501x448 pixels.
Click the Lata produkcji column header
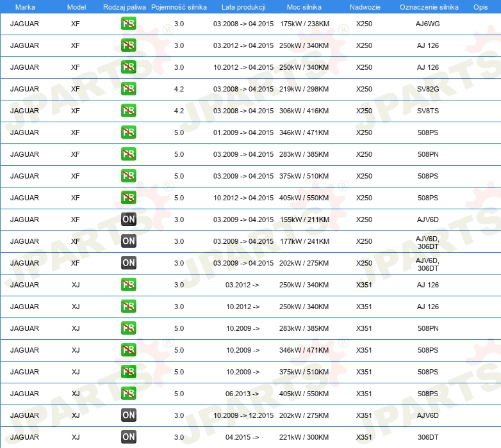243,7
